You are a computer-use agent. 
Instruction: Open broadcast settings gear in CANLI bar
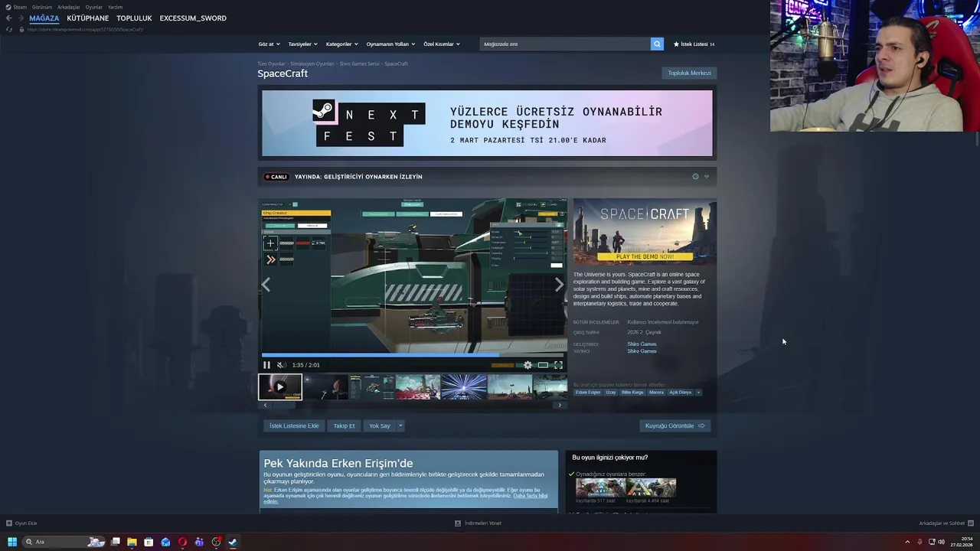(x=695, y=177)
